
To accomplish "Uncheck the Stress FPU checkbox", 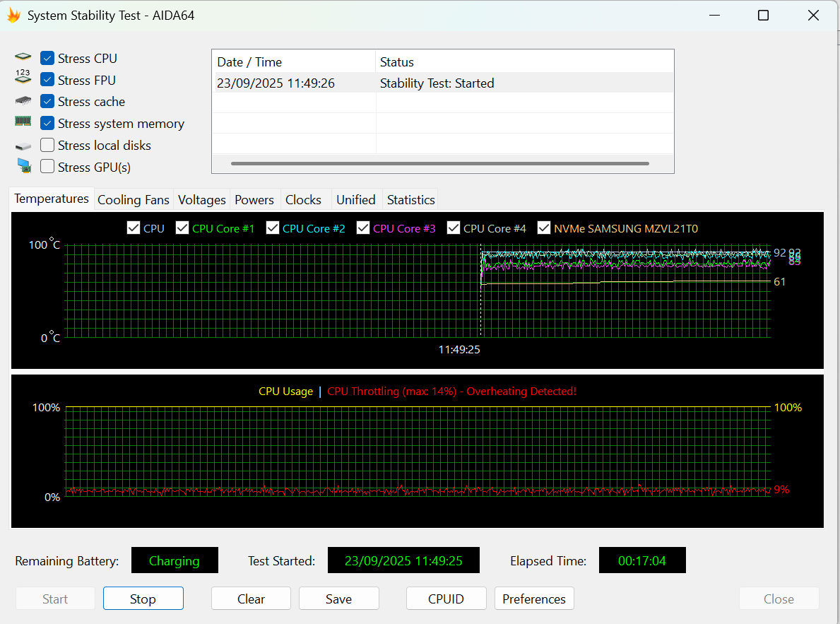I will (47, 80).
